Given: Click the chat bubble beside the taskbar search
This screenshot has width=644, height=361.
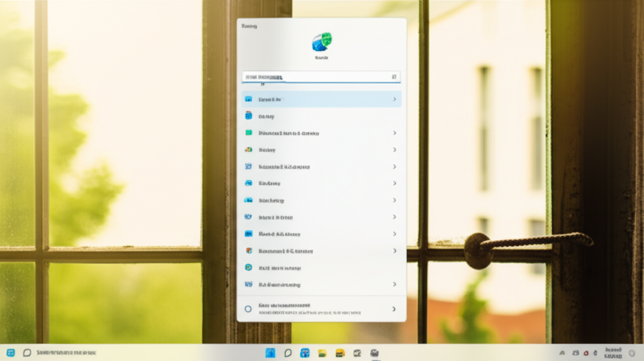Looking at the screenshot, I should pyautogui.click(x=27, y=353).
